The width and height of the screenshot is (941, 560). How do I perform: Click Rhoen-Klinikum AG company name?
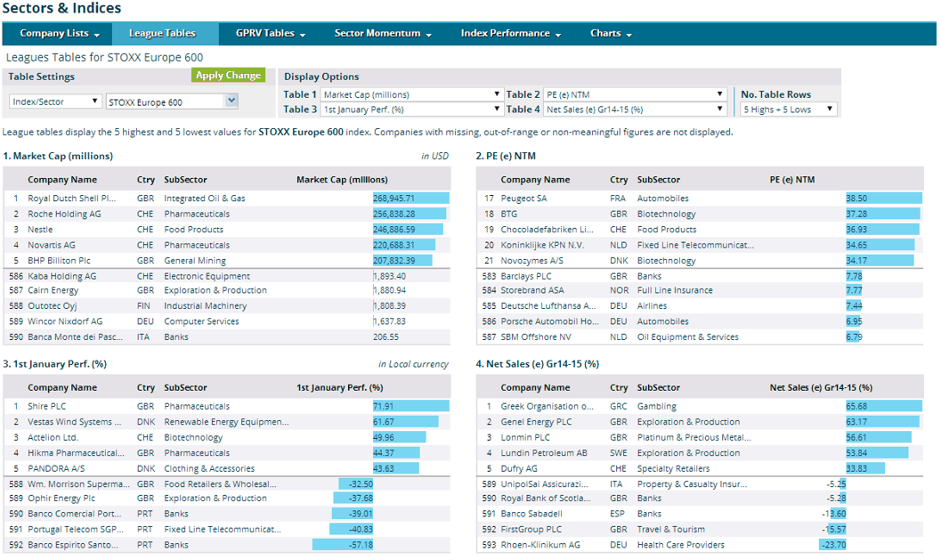point(540,546)
